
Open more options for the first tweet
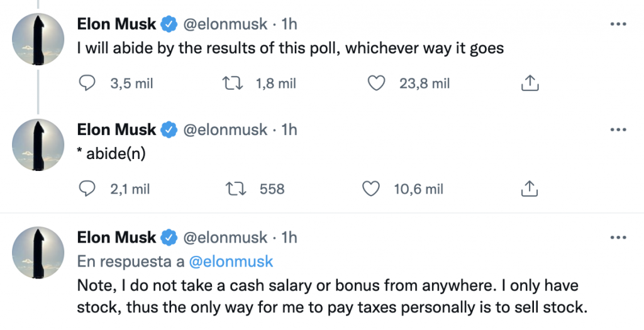[618, 24]
